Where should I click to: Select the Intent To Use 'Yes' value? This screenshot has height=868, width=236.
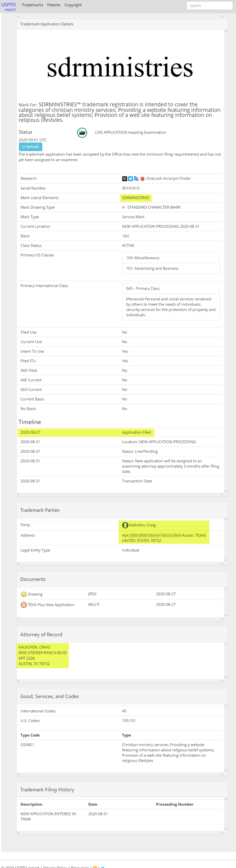pos(125,351)
